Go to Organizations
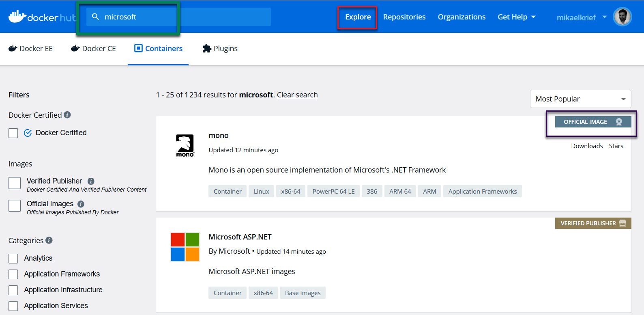The height and width of the screenshot is (315, 644). [462, 17]
